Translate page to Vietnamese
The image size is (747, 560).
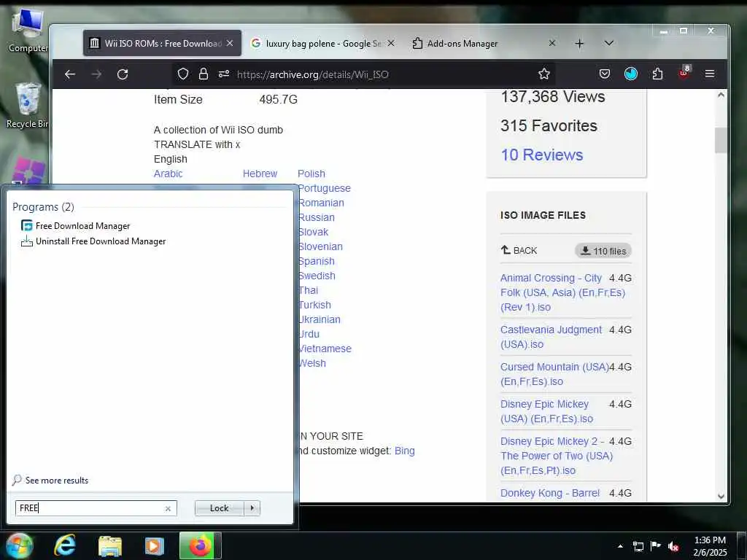[325, 349]
